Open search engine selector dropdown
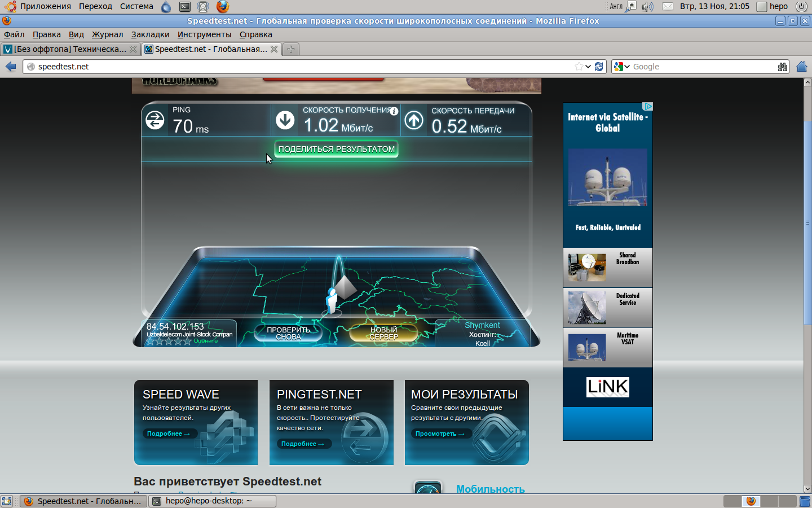Image resolution: width=812 pixels, height=508 pixels. (622, 67)
